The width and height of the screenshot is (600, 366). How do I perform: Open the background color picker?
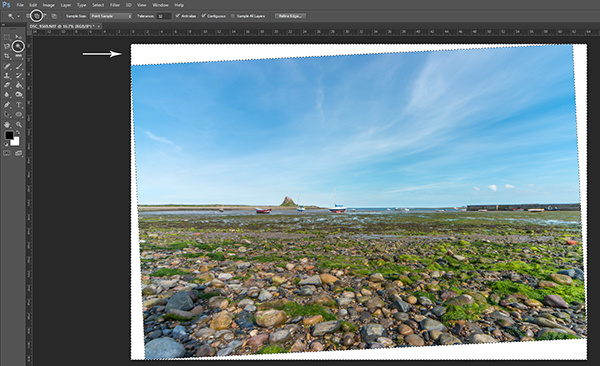[15, 142]
